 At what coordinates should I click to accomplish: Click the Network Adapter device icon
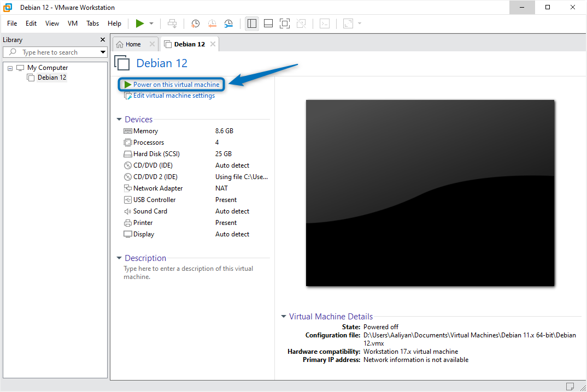128,188
